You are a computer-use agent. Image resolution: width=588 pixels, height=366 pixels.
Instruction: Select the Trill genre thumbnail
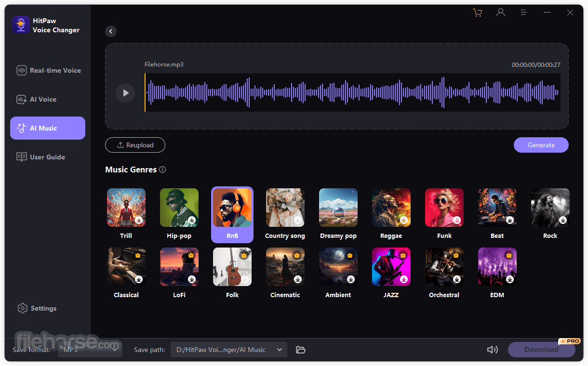coord(126,208)
